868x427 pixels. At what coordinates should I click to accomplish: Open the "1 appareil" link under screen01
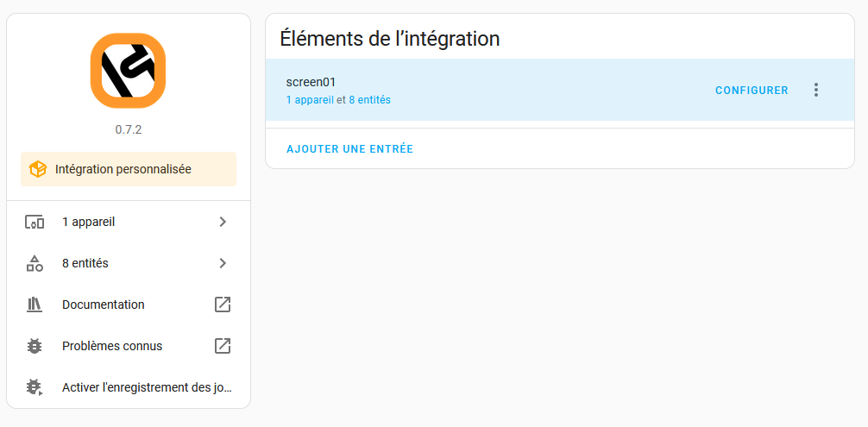click(310, 100)
